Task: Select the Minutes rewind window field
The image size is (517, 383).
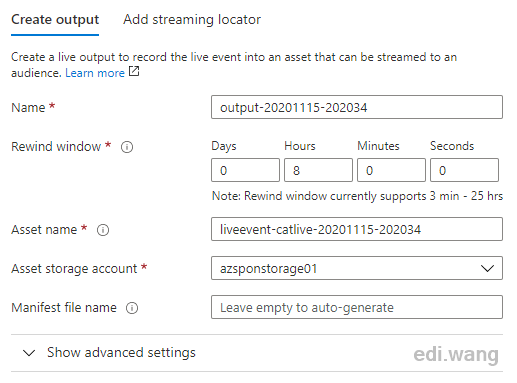Action: 391,170
